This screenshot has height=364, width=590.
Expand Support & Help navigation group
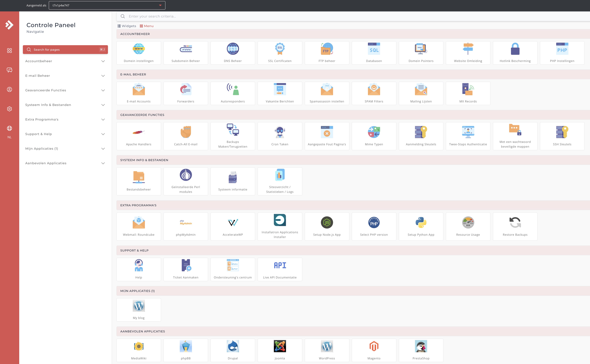pos(65,134)
